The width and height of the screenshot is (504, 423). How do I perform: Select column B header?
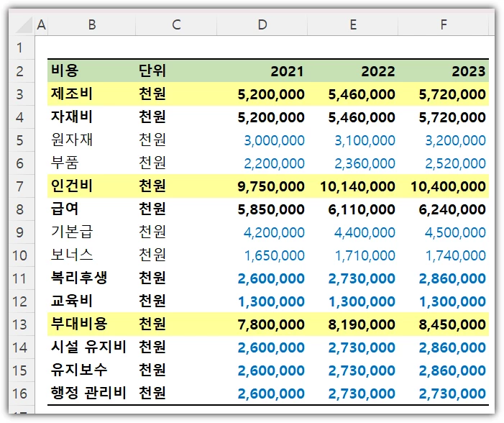click(92, 24)
